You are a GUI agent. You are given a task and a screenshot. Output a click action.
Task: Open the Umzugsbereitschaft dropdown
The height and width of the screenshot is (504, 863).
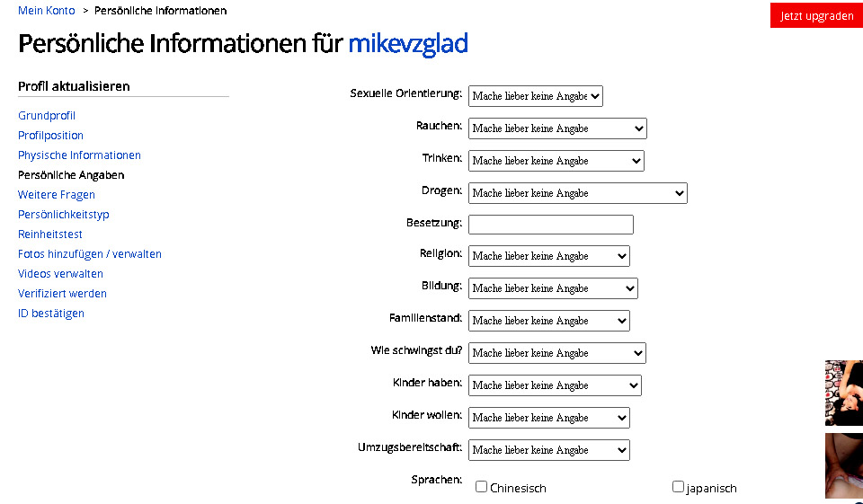[548, 450]
